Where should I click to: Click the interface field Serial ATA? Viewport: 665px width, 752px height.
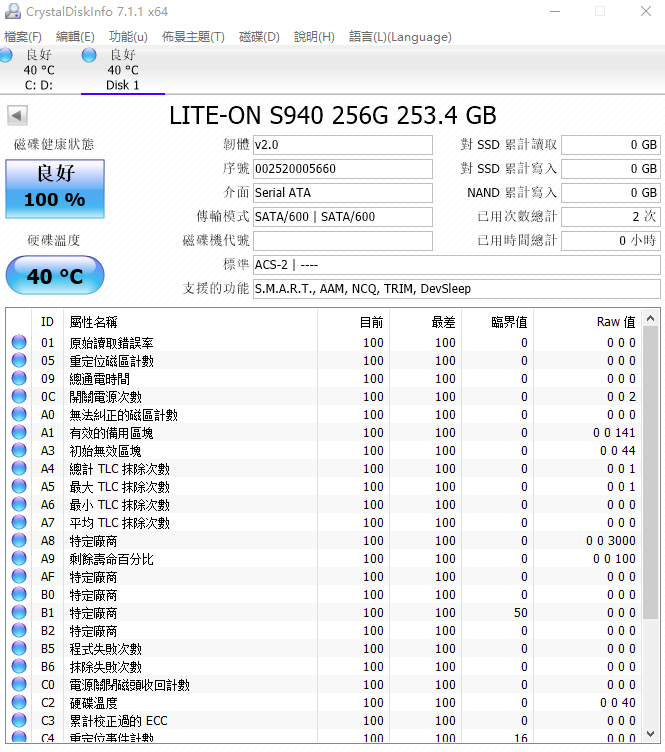click(x=342, y=192)
